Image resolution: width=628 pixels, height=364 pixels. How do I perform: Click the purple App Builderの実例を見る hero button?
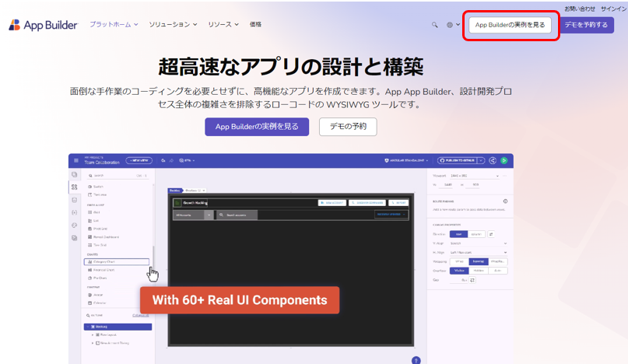pyautogui.click(x=257, y=127)
